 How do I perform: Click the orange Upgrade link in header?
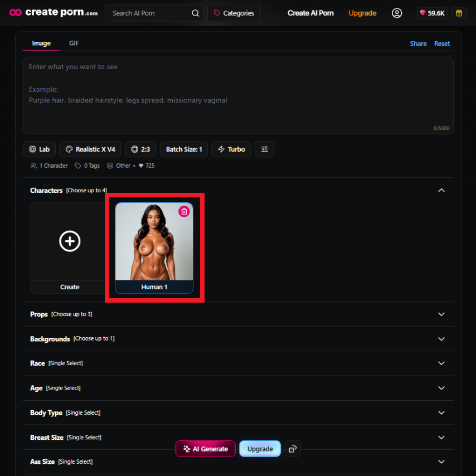pyautogui.click(x=362, y=13)
